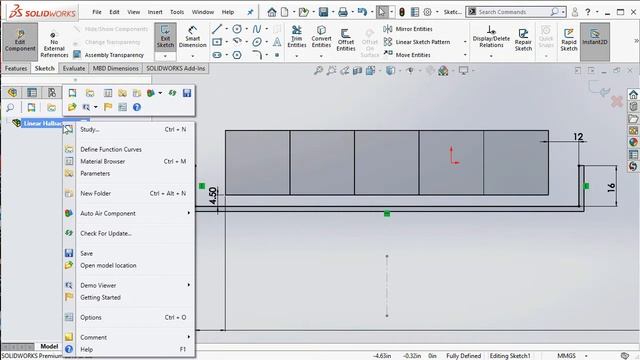This screenshot has width=640, height=360.
Task: Switch to the Evaluate tab
Action: 74,68
